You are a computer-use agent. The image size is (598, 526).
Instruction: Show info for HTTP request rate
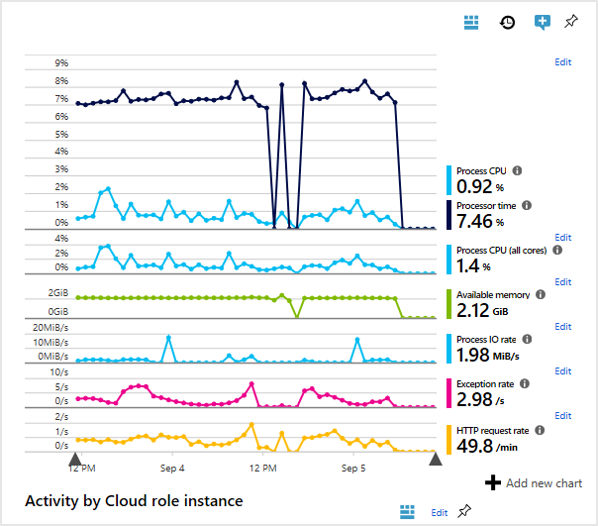tap(540, 430)
